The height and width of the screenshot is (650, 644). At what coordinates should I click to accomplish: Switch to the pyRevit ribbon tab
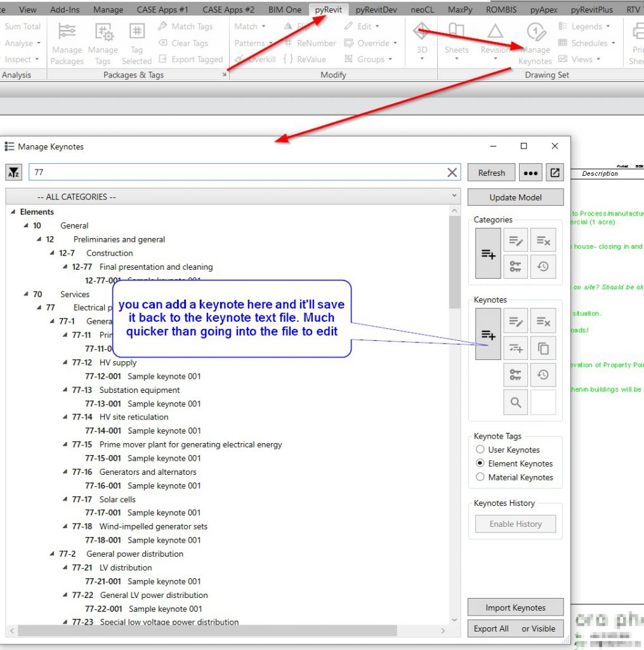point(329,10)
